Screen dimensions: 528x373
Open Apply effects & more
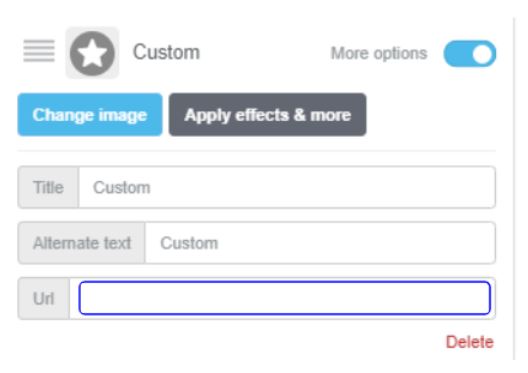(x=268, y=115)
